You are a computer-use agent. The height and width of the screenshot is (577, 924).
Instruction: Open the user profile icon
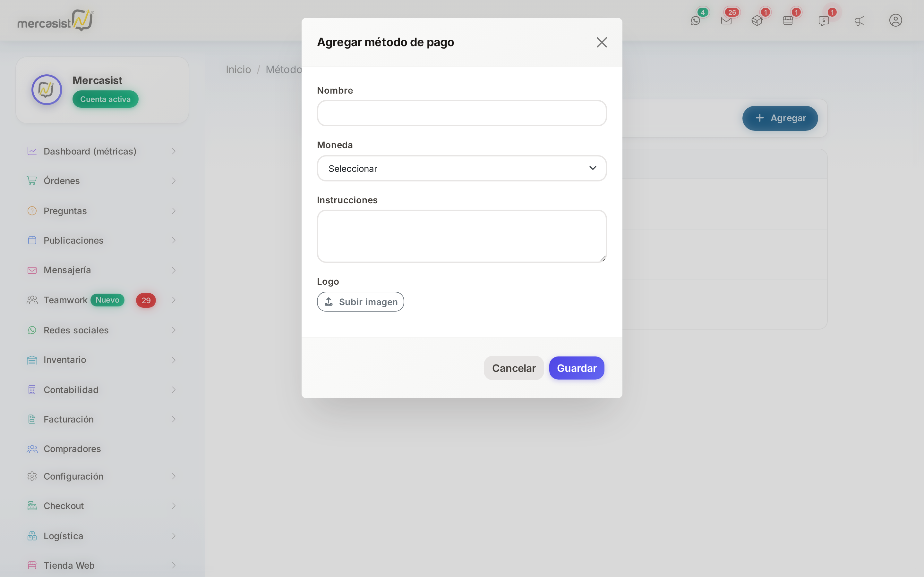tap(895, 20)
